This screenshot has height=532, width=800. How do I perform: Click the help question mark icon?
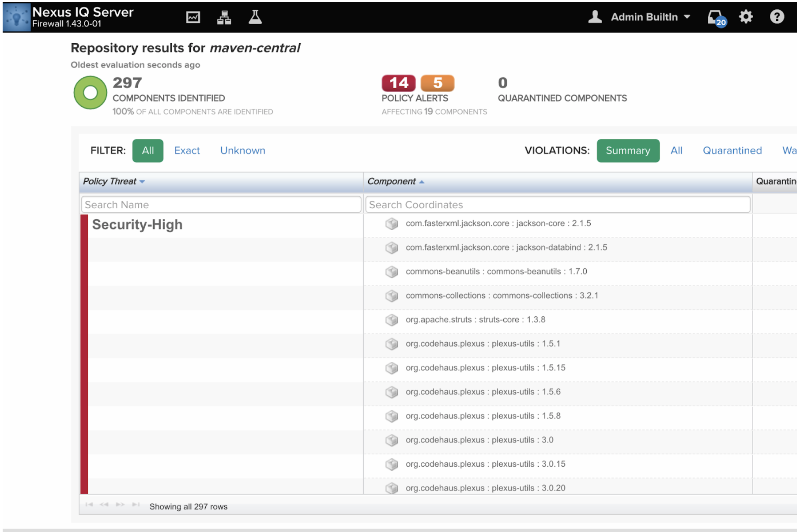[777, 17]
